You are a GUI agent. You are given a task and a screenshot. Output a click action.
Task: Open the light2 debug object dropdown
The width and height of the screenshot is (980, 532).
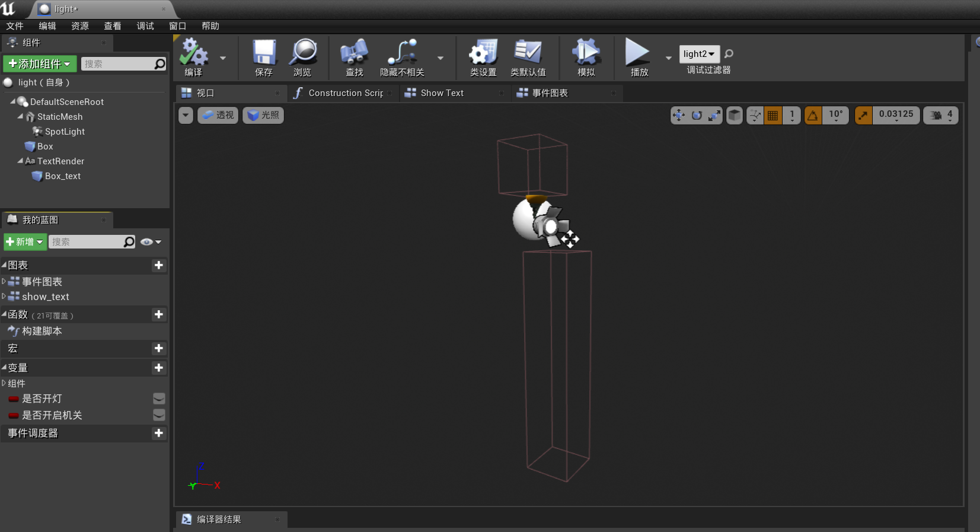point(699,54)
